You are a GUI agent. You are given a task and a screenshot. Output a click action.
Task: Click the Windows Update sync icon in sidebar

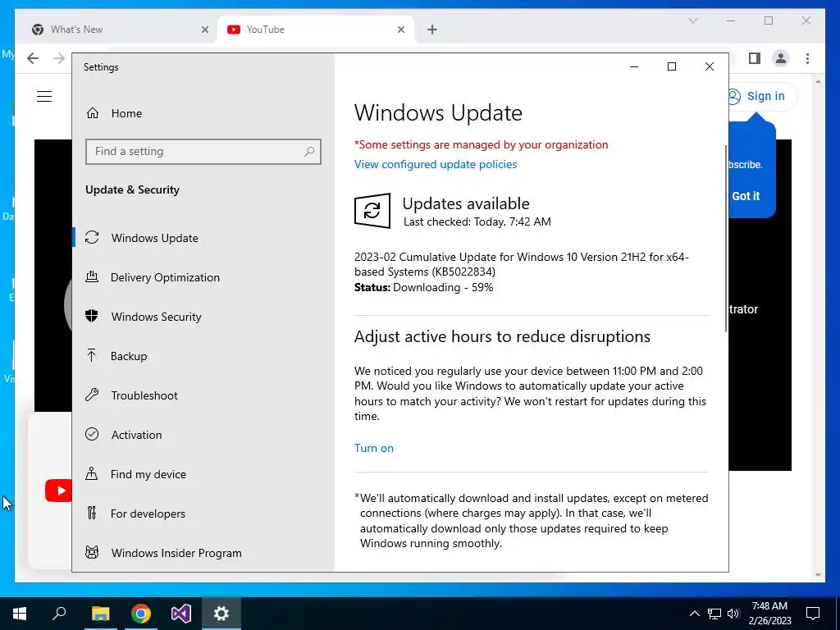point(92,237)
